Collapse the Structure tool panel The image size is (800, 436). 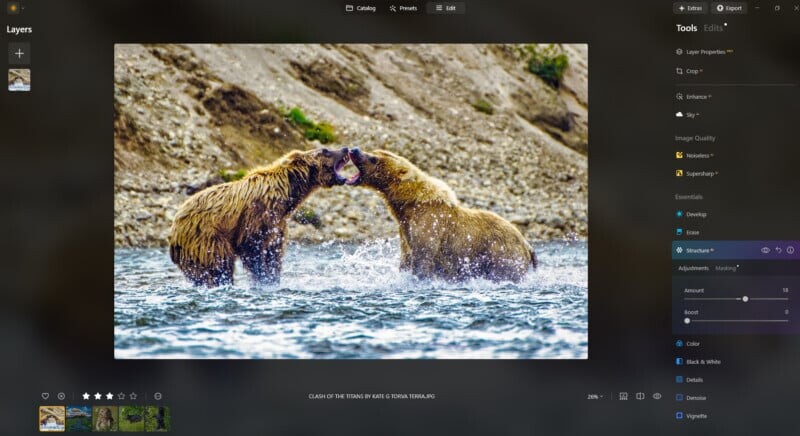(699, 250)
